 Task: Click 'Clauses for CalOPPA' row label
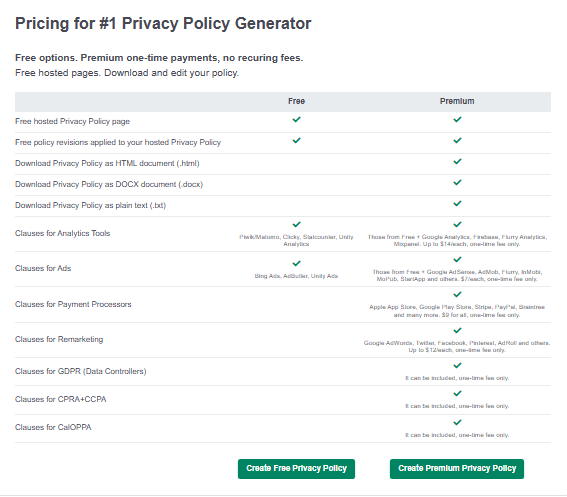(x=53, y=427)
